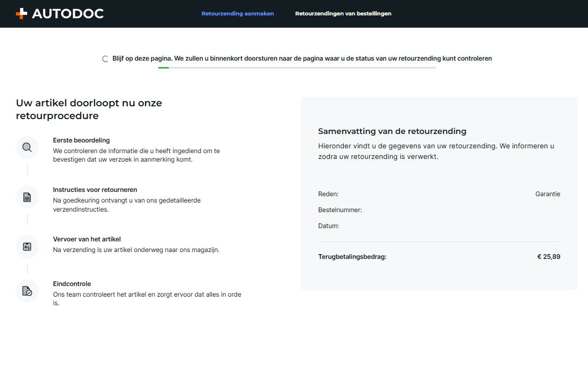The width and height of the screenshot is (588, 378).
Task: Click the Terugbetalingsbedrag label
Action: click(352, 257)
